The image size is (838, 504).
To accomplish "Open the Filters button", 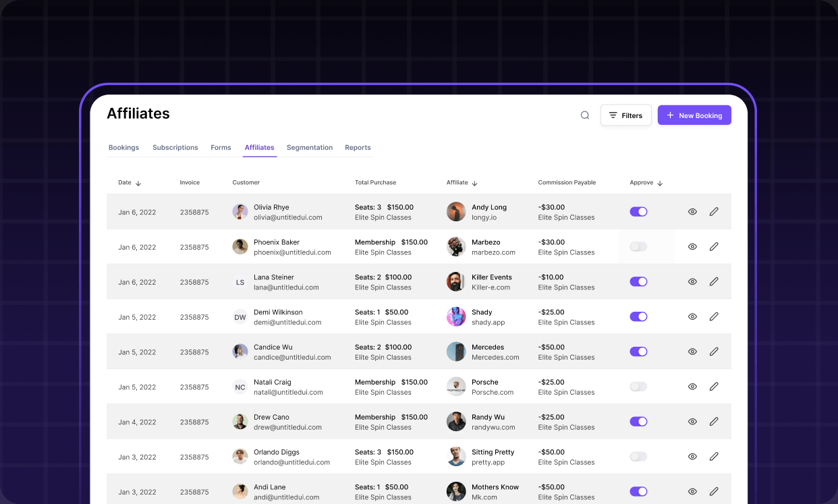I will click(625, 115).
